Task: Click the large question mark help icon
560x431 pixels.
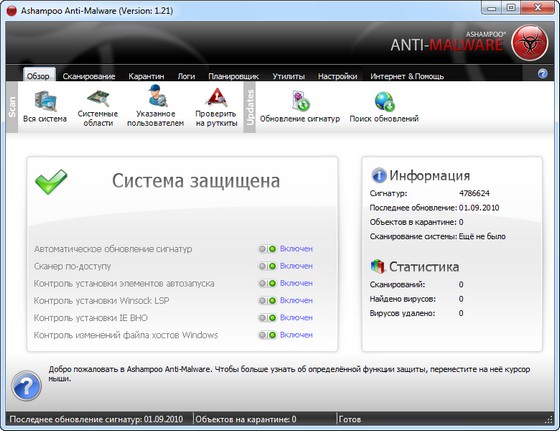Action: click(27, 386)
